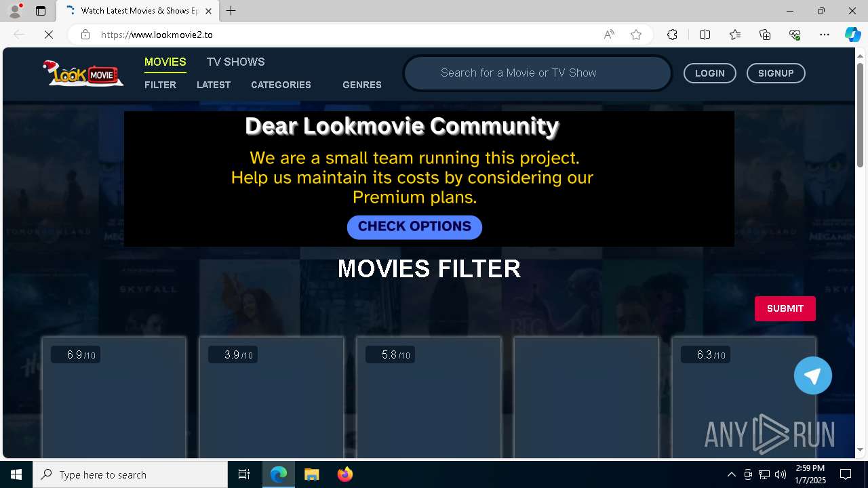Click the LOGIN button

[710, 73]
